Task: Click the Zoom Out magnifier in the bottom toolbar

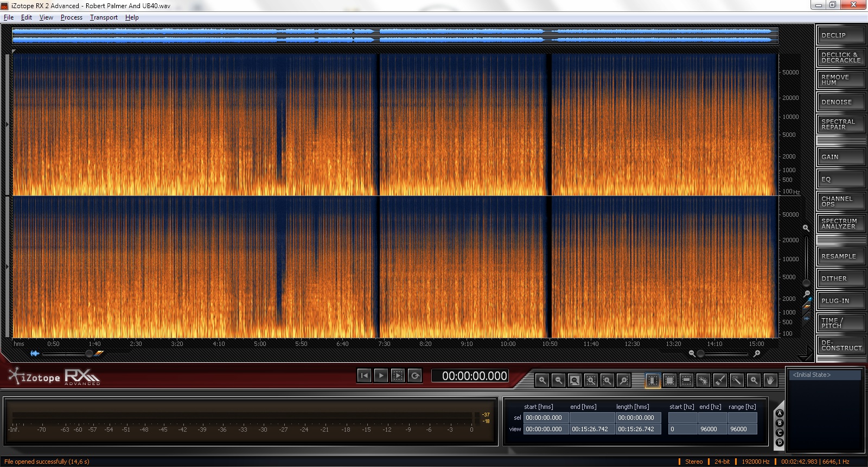Action: (558, 381)
